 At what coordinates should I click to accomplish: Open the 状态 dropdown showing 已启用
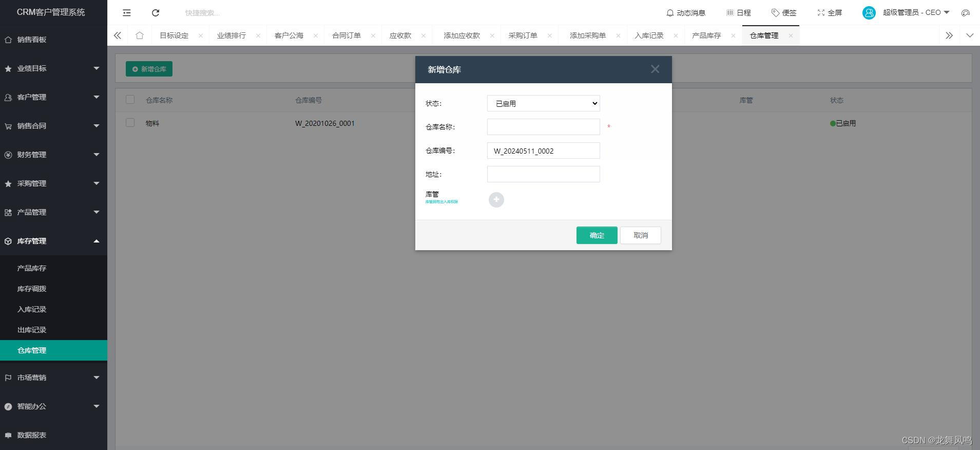point(544,103)
